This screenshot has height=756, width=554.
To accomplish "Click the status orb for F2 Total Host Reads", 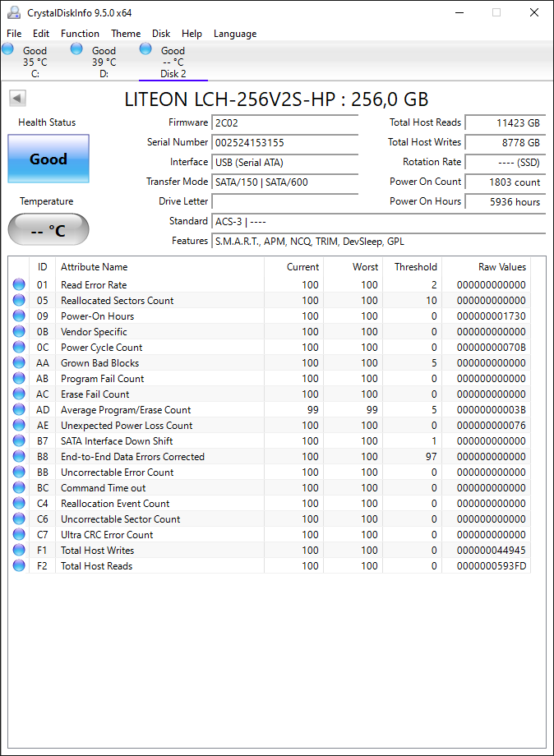I will [19, 565].
